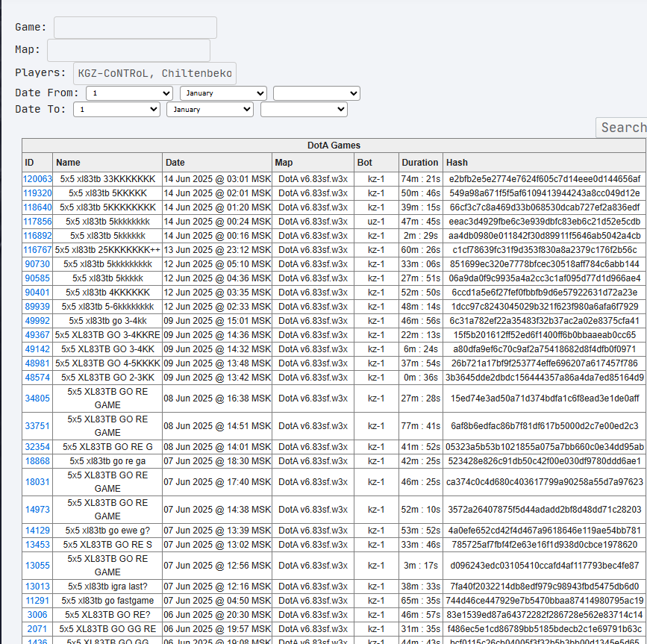Click the DotA Games table title
The width and height of the screenshot is (647, 644).
334,146
